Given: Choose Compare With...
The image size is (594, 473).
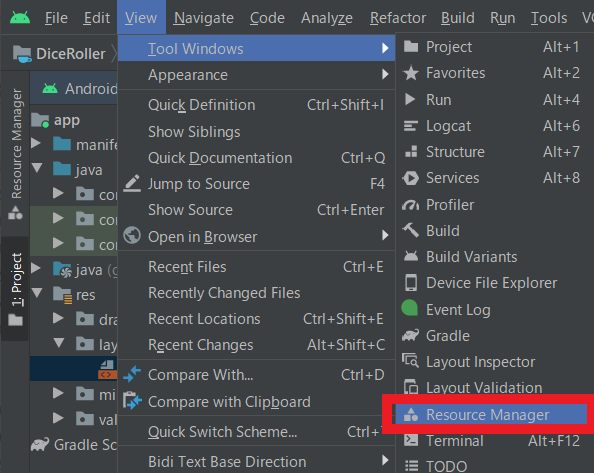Looking at the screenshot, I should [x=256, y=375].
